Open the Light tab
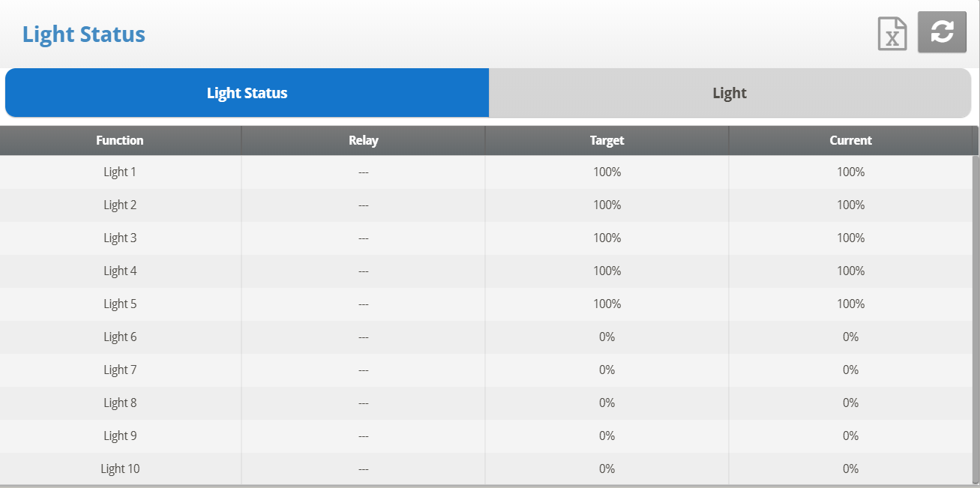 (x=730, y=93)
